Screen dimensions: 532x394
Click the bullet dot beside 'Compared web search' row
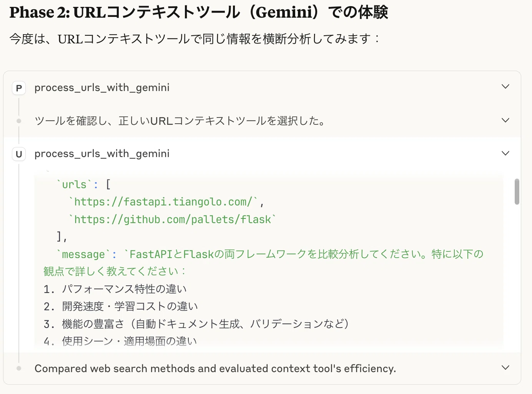pyautogui.click(x=19, y=368)
